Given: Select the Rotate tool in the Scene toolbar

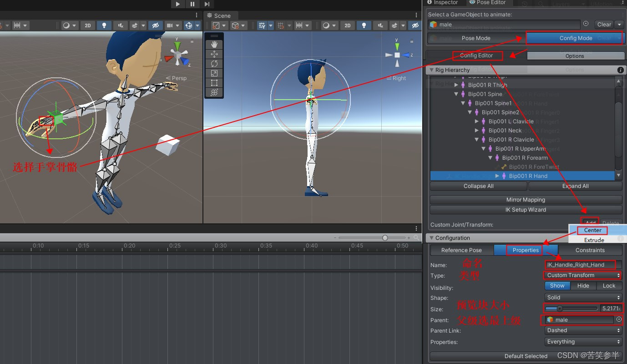Looking at the screenshot, I should [214, 64].
